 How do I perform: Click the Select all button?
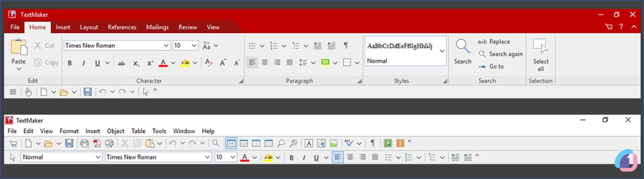click(540, 55)
